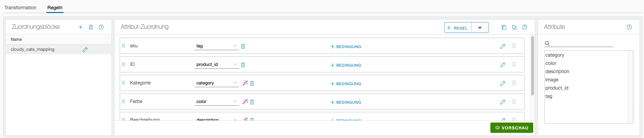Click the Vorschau preview button

[x=512, y=128]
